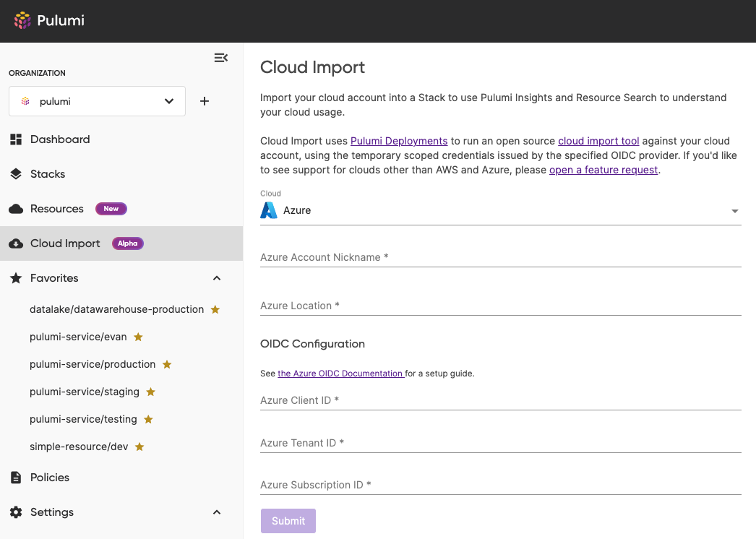The image size is (756, 539).
Task: Open pulumi-service/production stack
Action: (93, 364)
